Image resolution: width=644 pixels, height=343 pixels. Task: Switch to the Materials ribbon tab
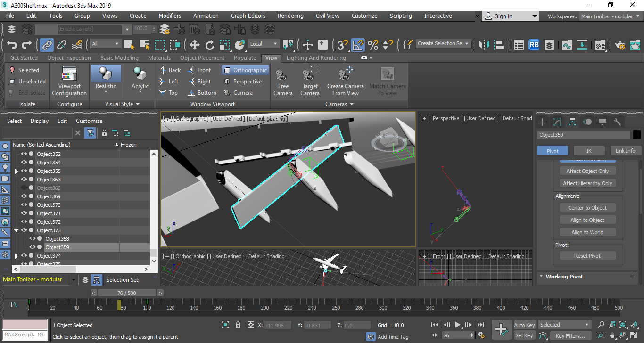pyautogui.click(x=159, y=57)
